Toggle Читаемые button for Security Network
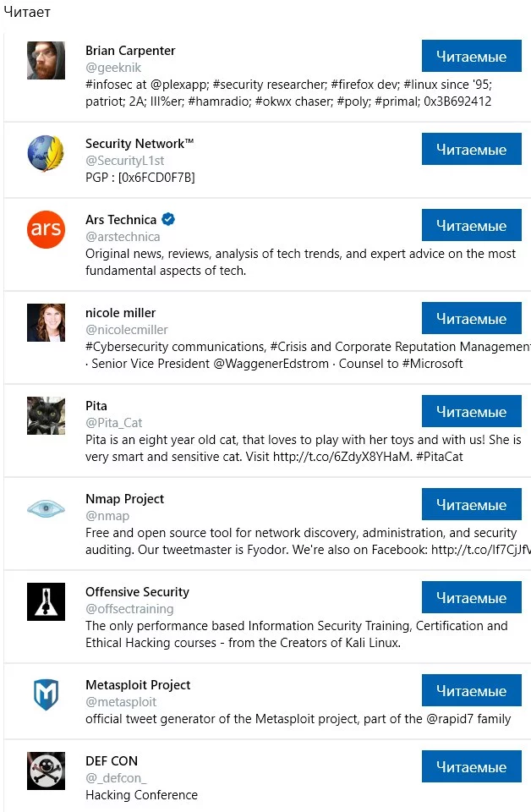The width and height of the screenshot is (531, 812). pos(471,150)
